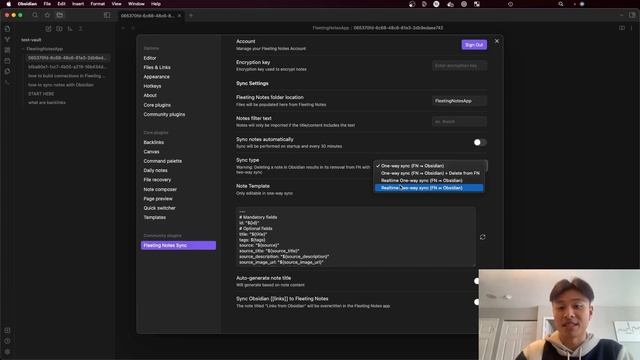
Task: Open the File menu
Action: [47, 4]
